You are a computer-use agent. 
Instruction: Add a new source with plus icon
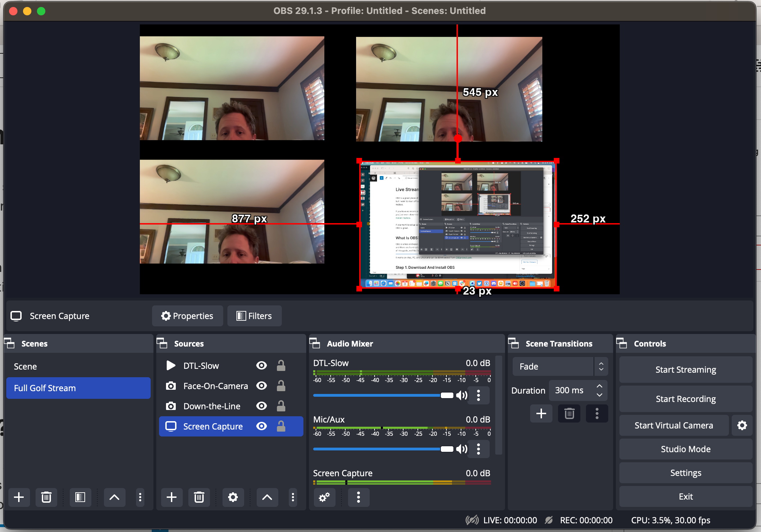click(171, 497)
